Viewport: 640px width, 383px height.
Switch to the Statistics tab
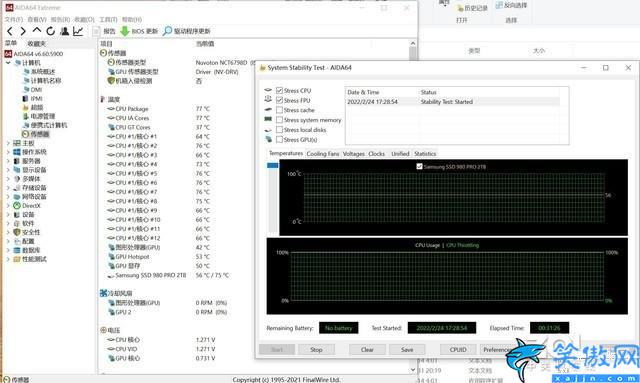425,154
